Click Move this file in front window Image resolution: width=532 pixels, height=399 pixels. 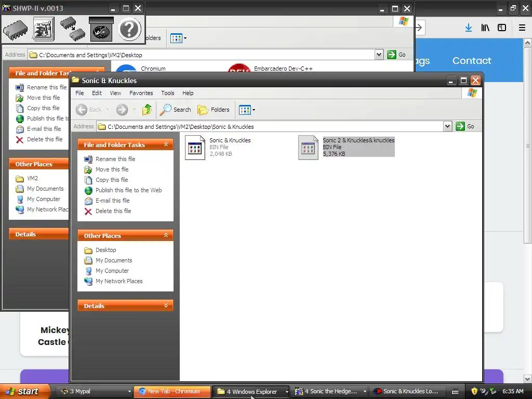tap(106, 169)
